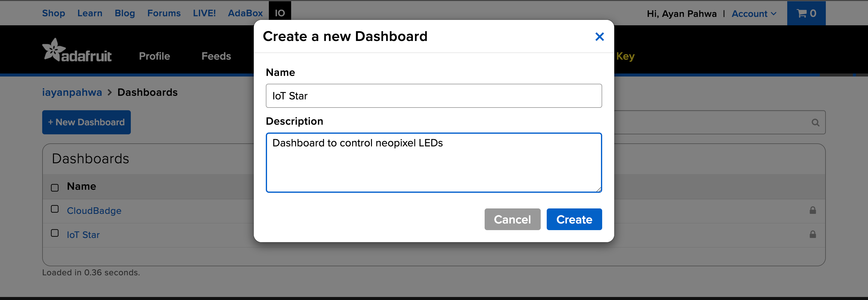Click the Create button

click(574, 219)
